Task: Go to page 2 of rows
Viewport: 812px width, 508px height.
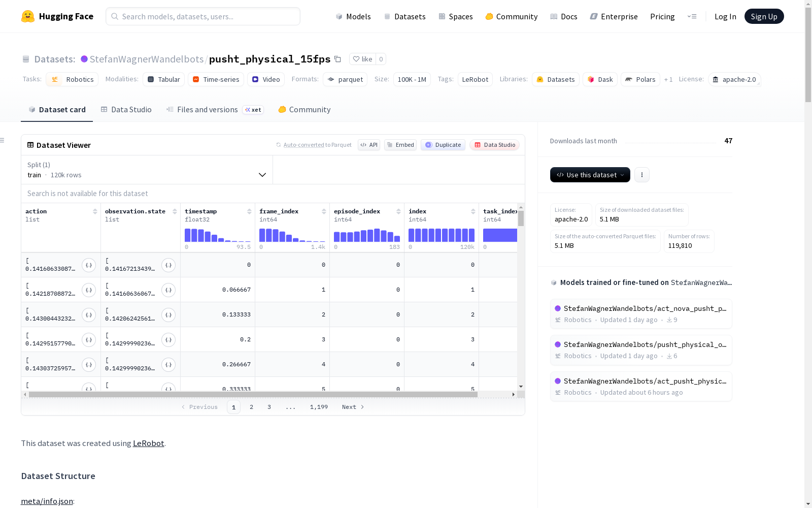Action: pos(251,407)
